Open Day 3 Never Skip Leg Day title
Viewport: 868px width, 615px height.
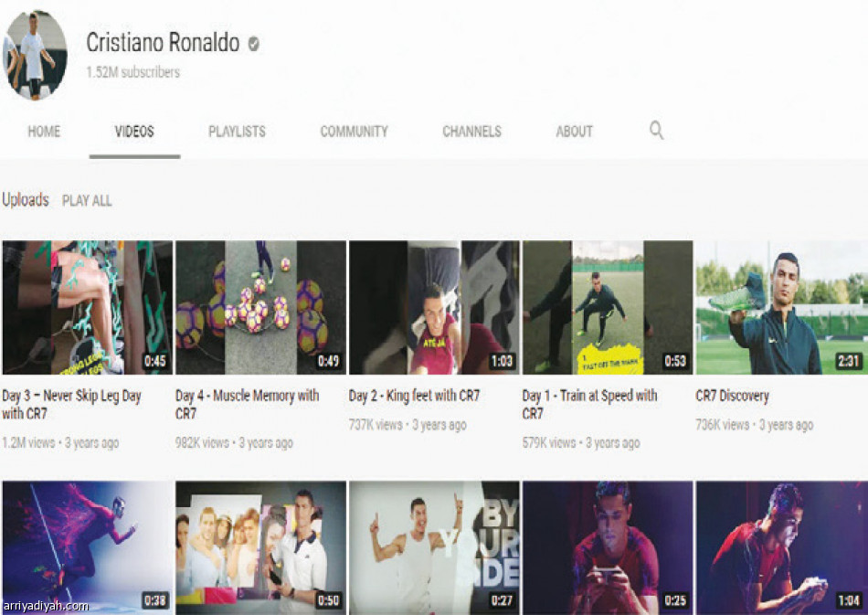tap(71, 405)
